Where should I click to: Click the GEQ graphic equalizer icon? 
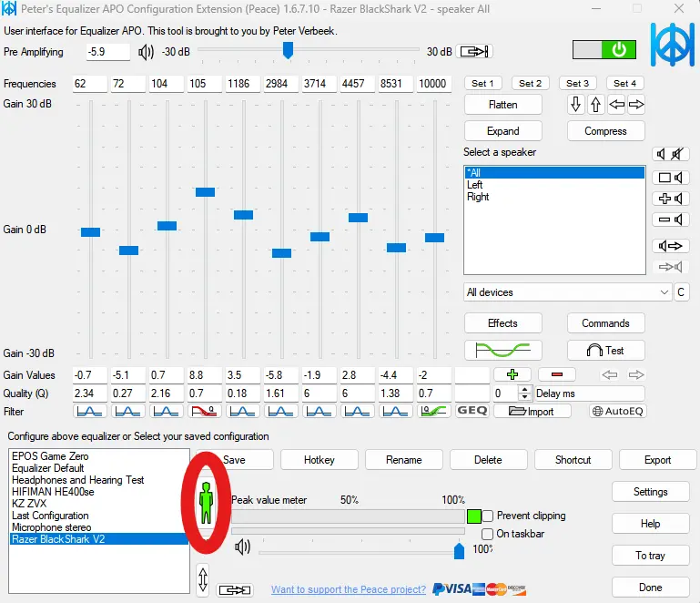[x=472, y=411]
